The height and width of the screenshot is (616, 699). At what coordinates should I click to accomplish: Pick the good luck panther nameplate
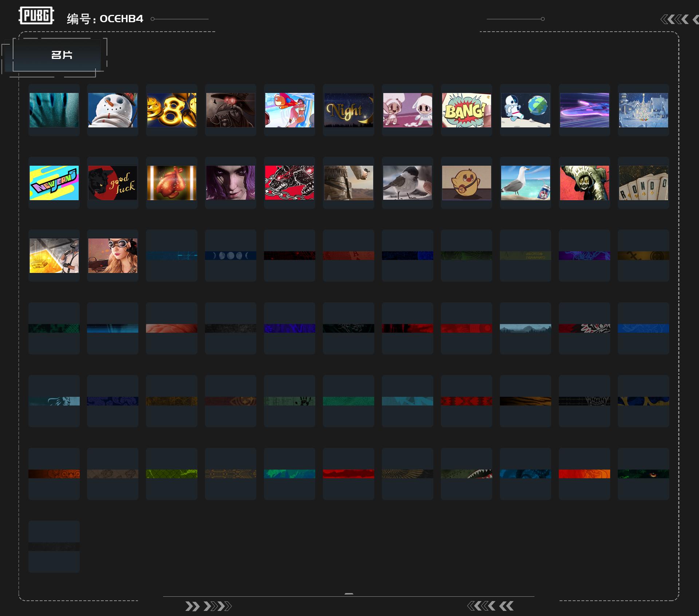[x=112, y=183]
